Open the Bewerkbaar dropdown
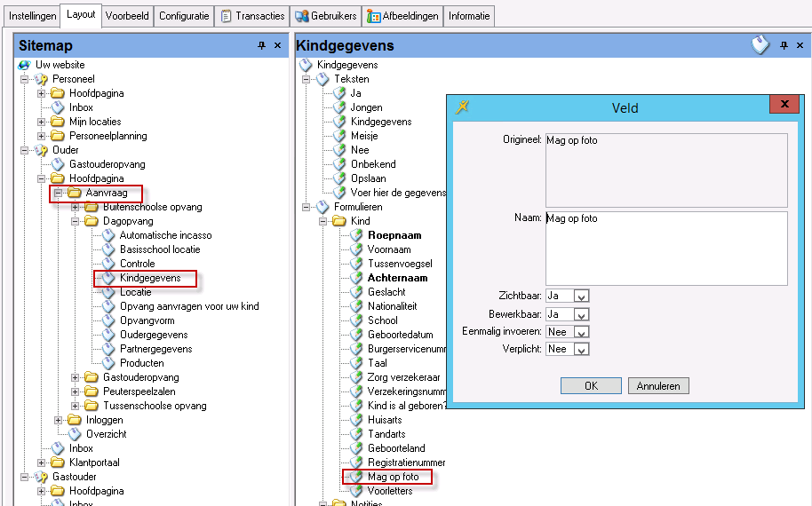Viewport: 812px width, 506px height. [581, 314]
